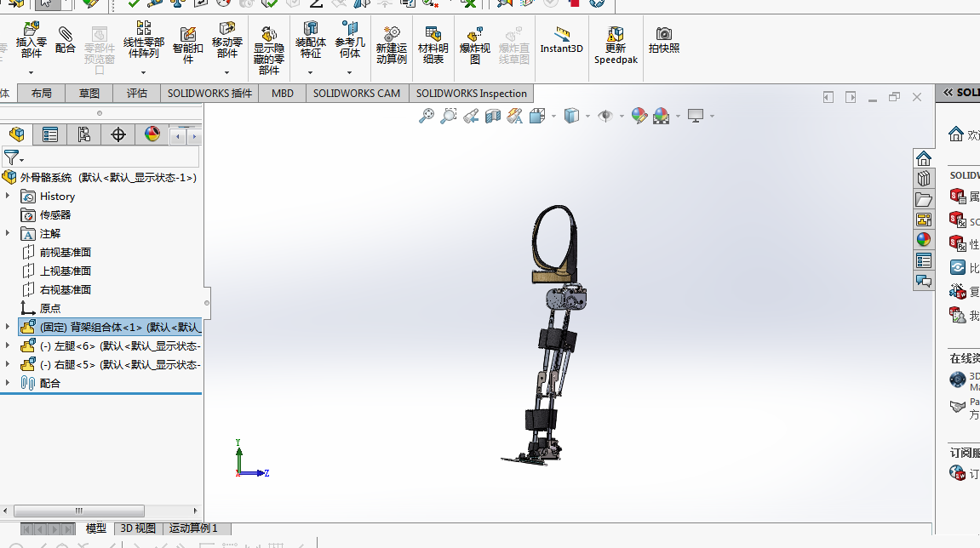Open the DimXpertManager crosshair tab
Viewport: 980px width, 548px height.
(118, 134)
